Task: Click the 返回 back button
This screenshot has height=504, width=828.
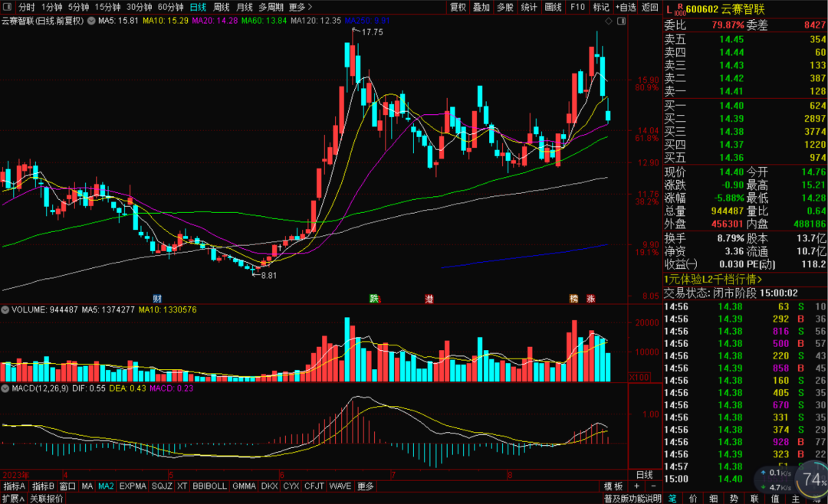Action: coord(650,8)
